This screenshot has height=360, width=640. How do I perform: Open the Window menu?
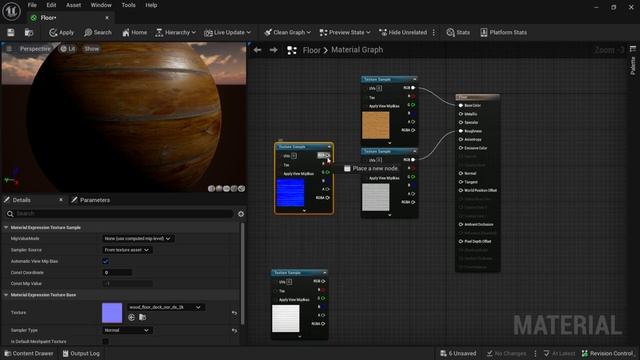[x=101, y=5]
